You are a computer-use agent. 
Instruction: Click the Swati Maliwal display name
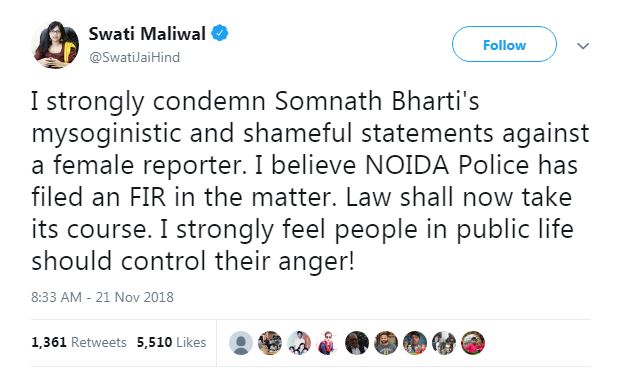147,33
